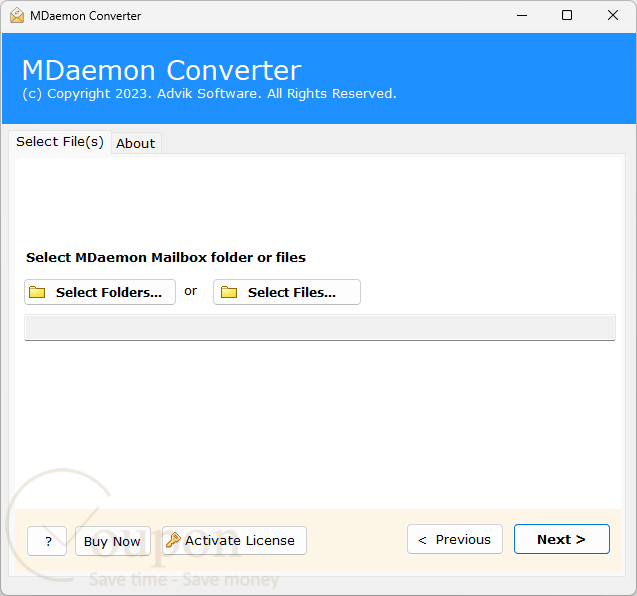Click the key icon on Activate License
This screenshot has height=596, width=637.
point(173,540)
